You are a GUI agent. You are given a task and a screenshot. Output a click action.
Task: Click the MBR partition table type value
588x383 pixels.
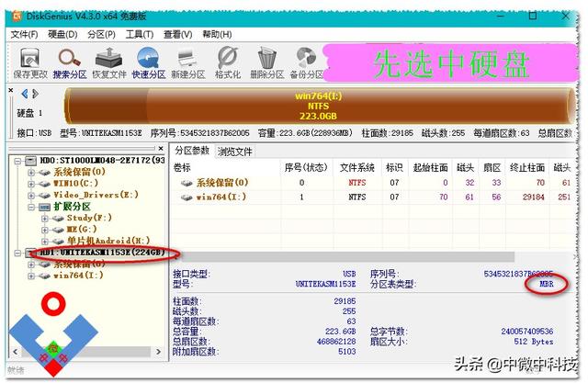547,284
